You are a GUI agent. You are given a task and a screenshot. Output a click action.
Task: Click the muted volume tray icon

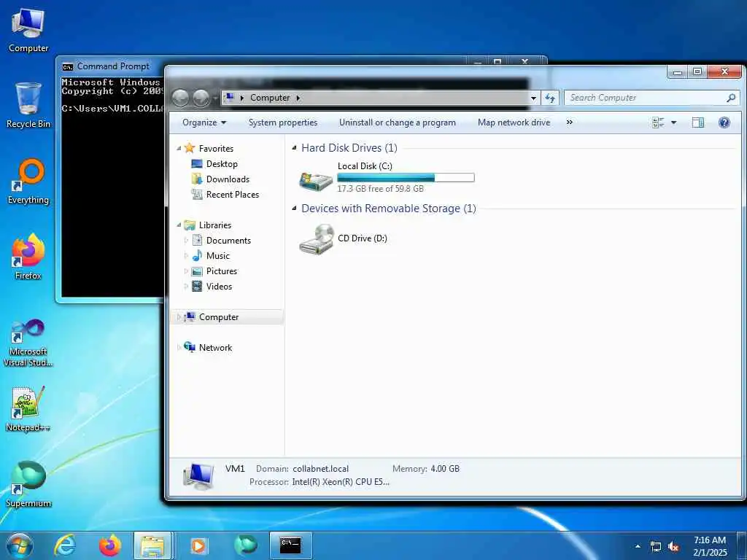[673, 547]
